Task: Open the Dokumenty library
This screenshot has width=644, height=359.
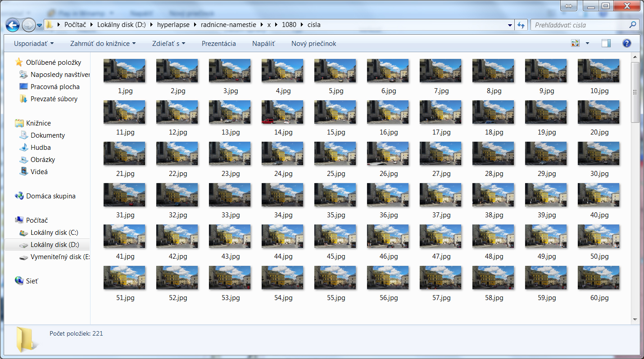Action: (42, 135)
